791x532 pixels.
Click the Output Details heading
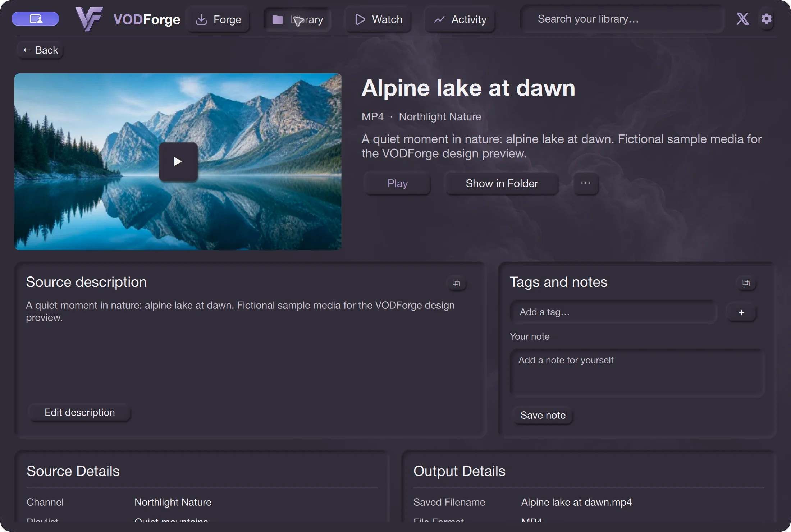click(459, 471)
